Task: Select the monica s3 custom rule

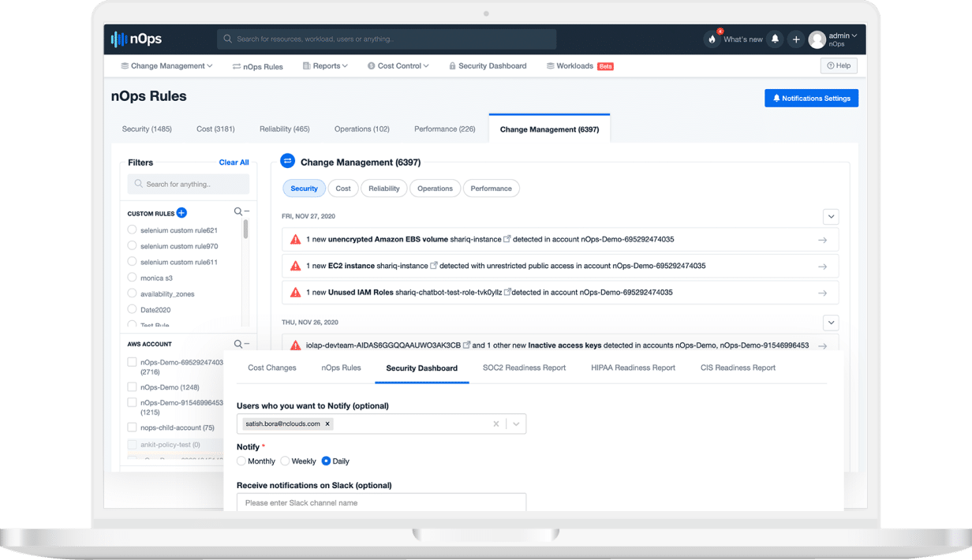Action: point(132,278)
